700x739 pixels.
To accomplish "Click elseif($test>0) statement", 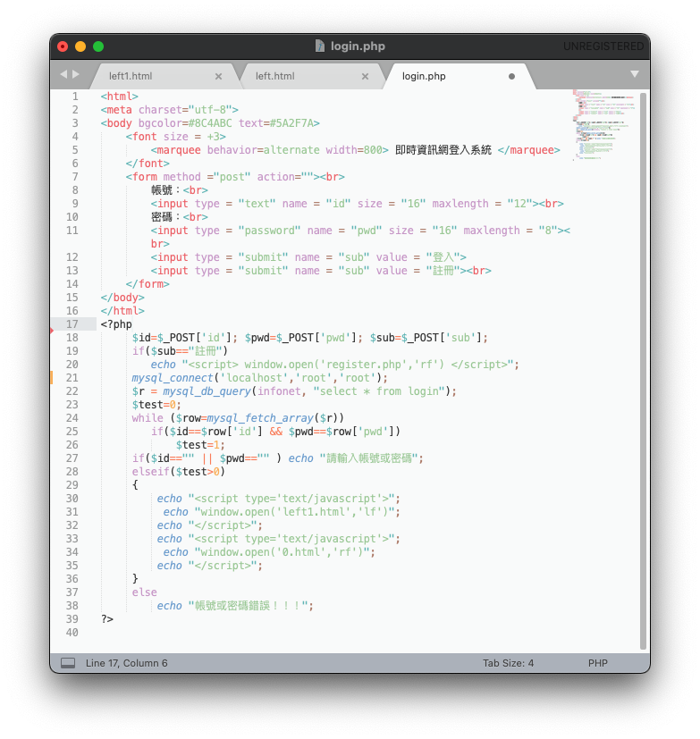I will point(179,472).
